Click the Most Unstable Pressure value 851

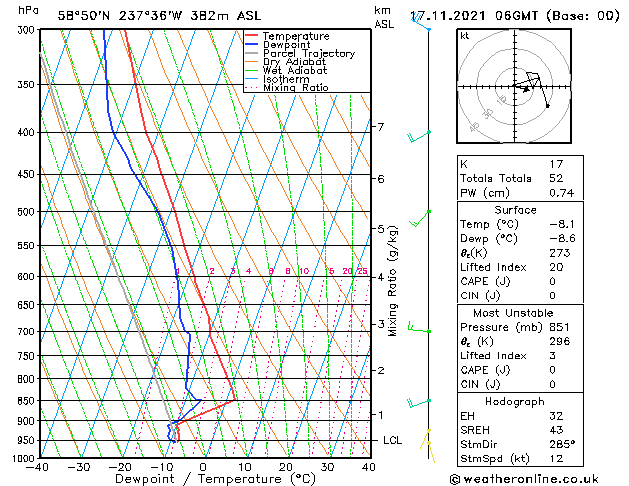[559, 327]
